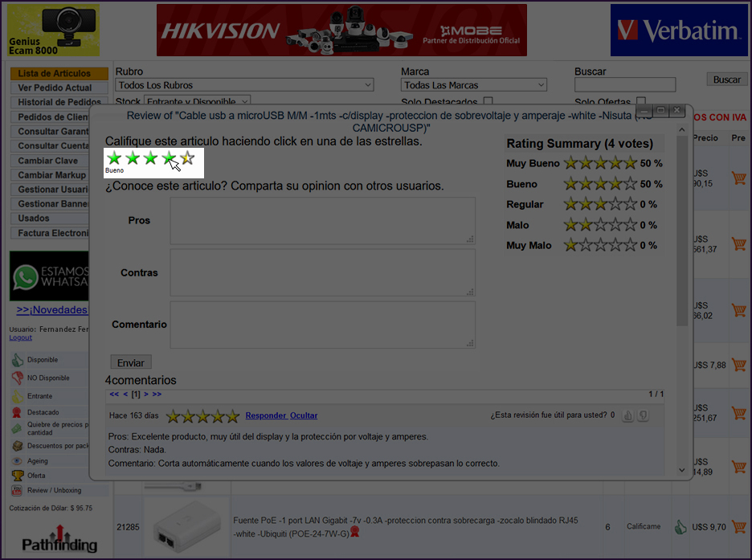Open the Stock filter dropdown
The image size is (752, 560).
pos(197,102)
